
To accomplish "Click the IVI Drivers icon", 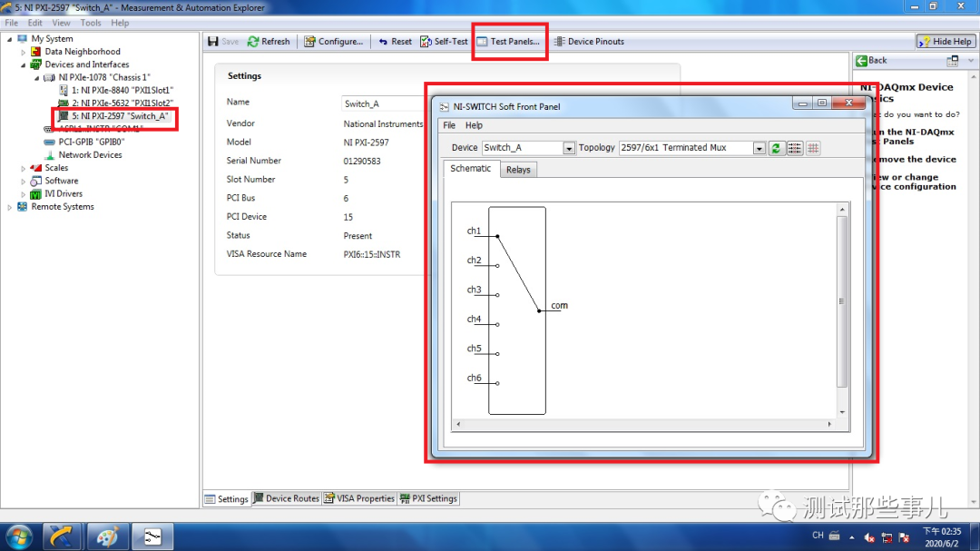I will pos(36,194).
